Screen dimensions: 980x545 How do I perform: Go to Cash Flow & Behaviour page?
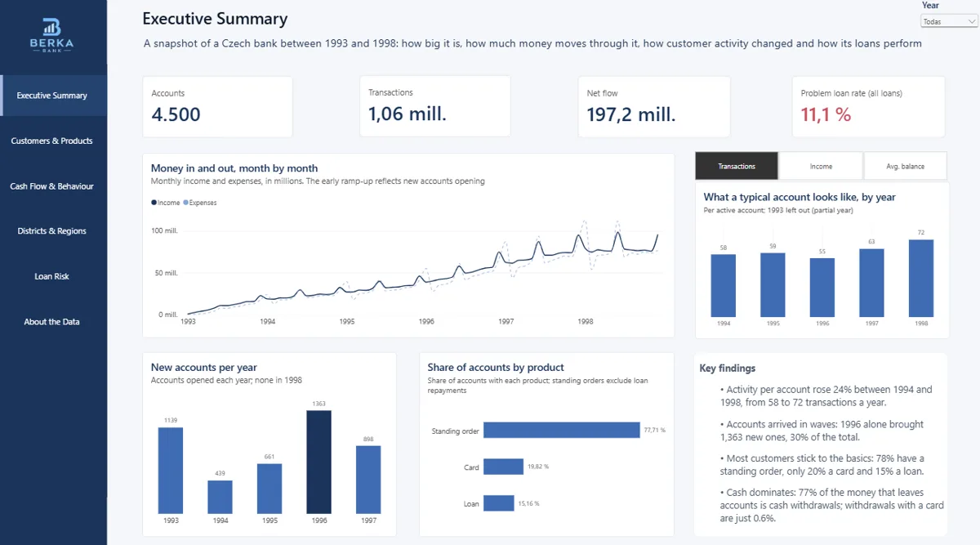click(53, 186)
